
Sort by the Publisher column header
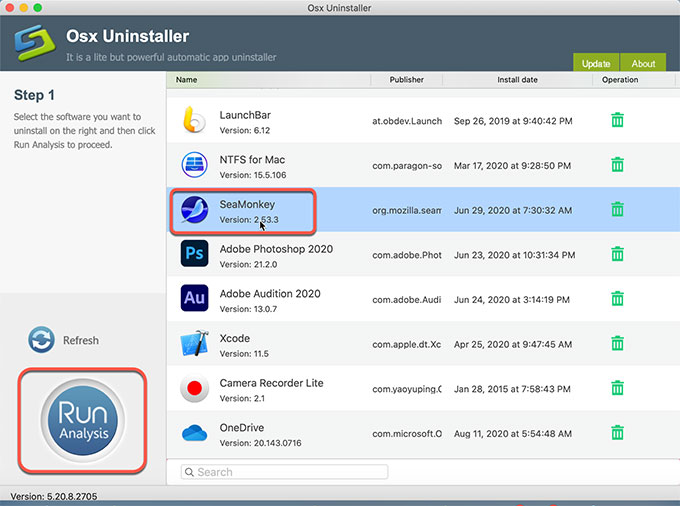(406, 80)
